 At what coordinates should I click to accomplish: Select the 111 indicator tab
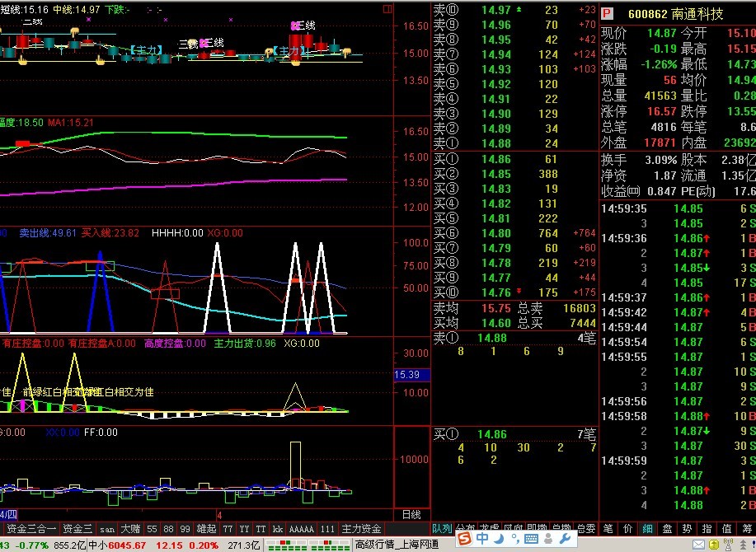[327, 529]
